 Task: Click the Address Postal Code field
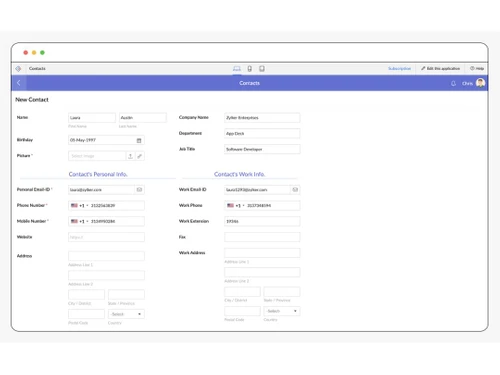pyautogui.click(x=86, y=314)
